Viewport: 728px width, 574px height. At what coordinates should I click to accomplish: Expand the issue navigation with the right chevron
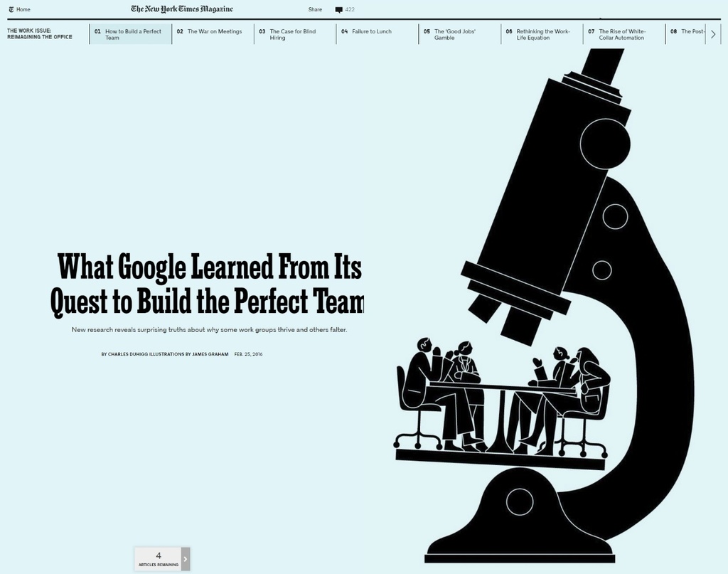point(713,34)
